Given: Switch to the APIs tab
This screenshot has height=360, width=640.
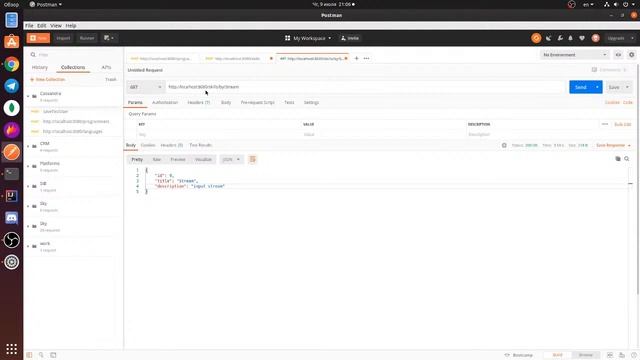Looking at the screenshot, I should tap(106, 67).
